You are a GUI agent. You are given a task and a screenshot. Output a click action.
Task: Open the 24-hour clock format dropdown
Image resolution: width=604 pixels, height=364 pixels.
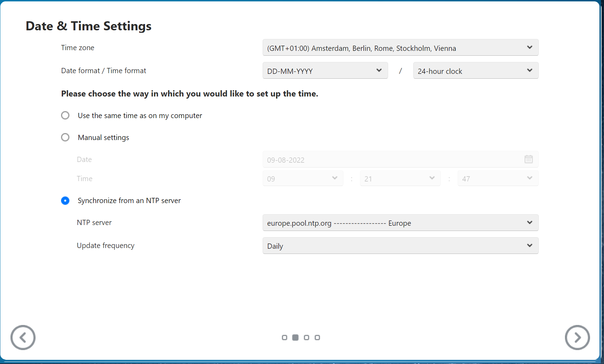coord(476,71)
